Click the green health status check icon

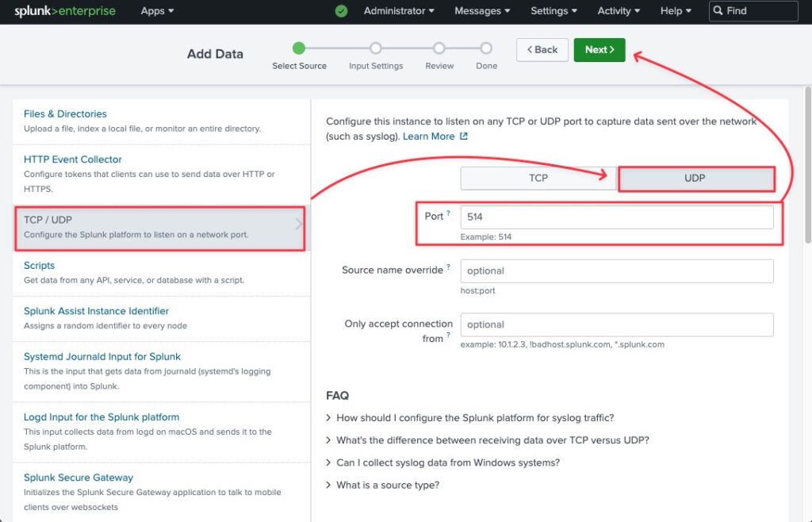(341, 11)
